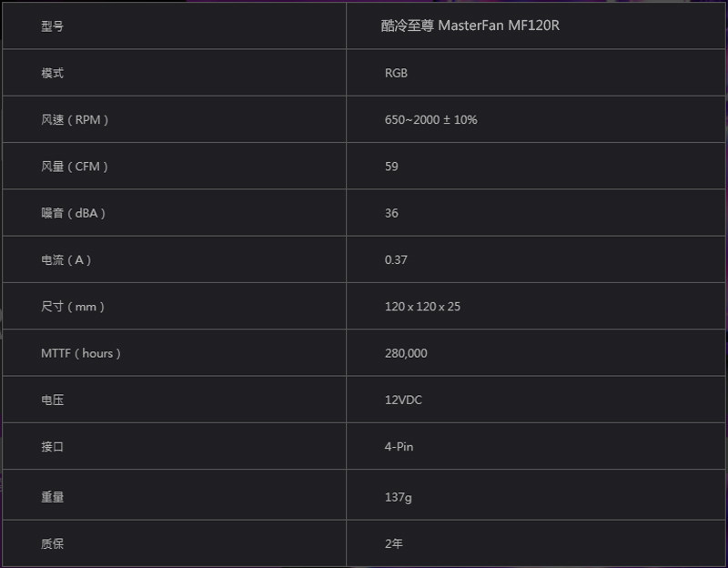The image size is (728, 568).
Task: Click the 12VDC voltage value
Action: pyautogui.click(x=403, y=401)
